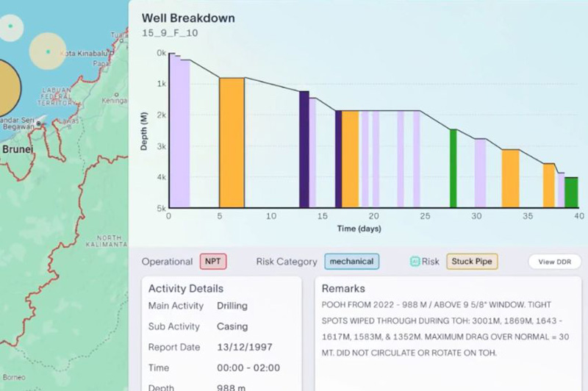Click the Brunei label on the map
The width and height of the screenshot is (588, 391).
pyautogui.click(x=18, y=149)
